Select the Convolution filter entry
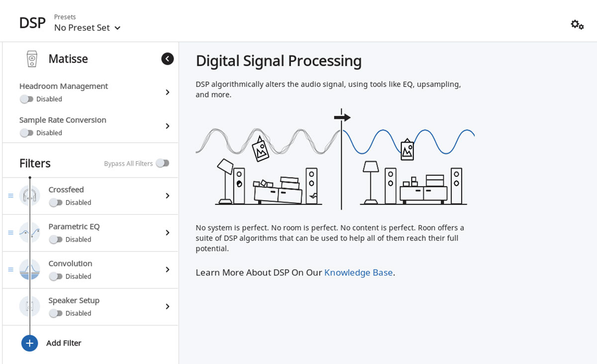597x364 pixels. 70,264
